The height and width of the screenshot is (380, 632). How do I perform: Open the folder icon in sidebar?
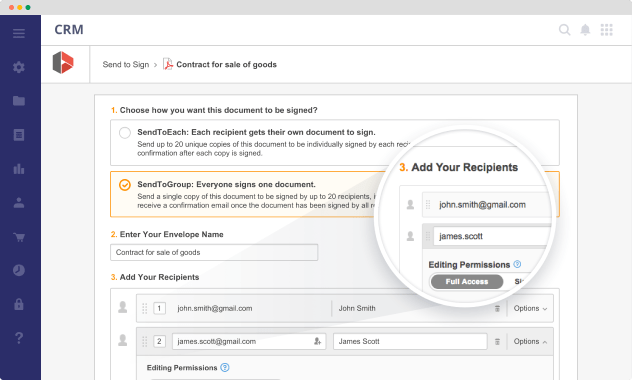tap(19, 101)
